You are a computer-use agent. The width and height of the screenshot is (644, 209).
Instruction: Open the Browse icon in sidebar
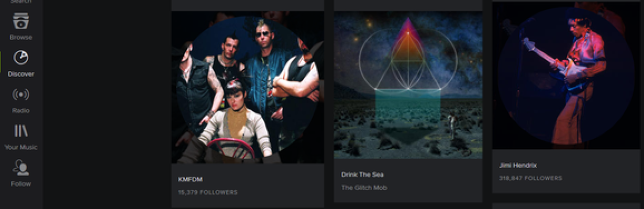click(x=21, y=21)
